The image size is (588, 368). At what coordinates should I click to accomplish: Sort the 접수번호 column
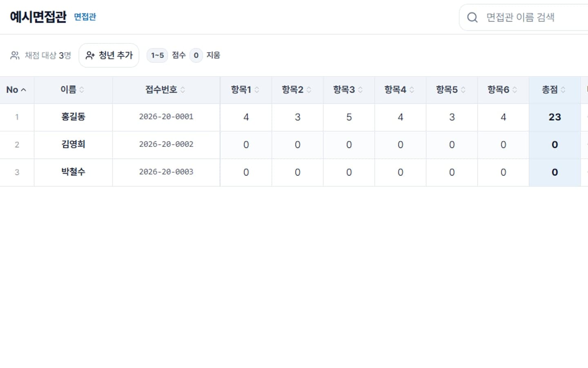point(183,90)
